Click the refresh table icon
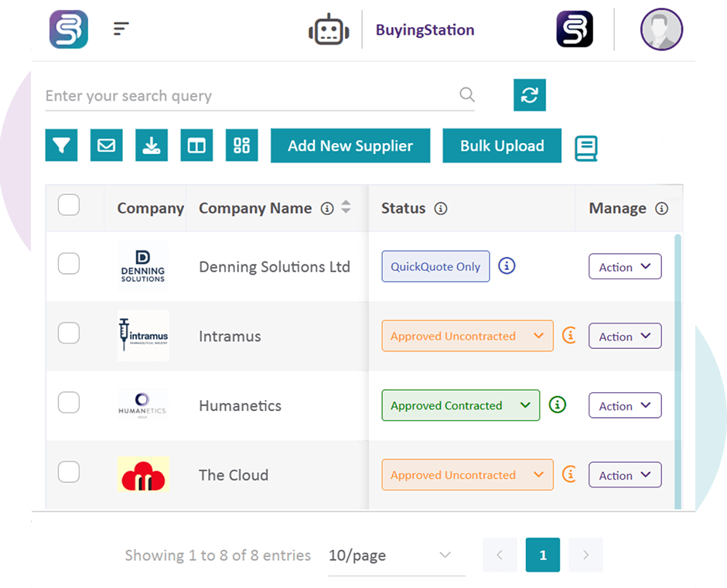The image size is (727, 588). click(530, 95)
